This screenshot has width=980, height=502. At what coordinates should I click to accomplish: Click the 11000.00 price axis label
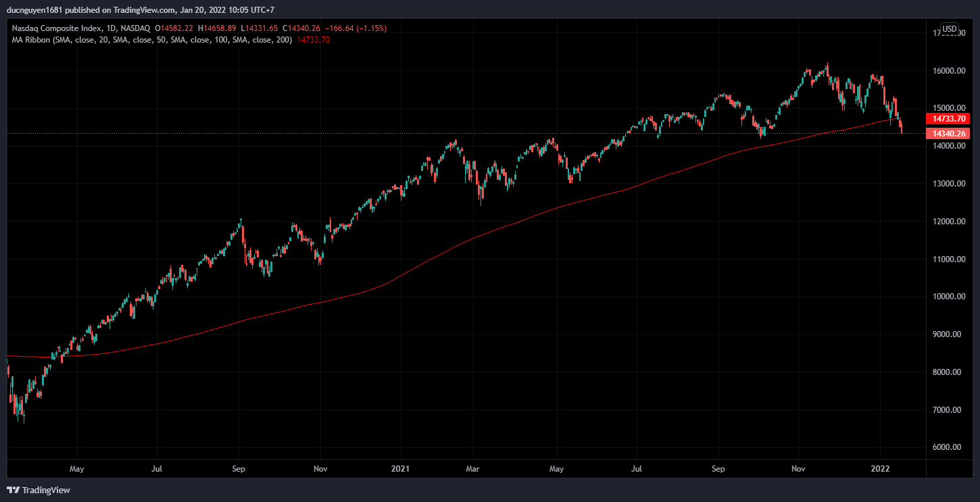click(948, 259)
